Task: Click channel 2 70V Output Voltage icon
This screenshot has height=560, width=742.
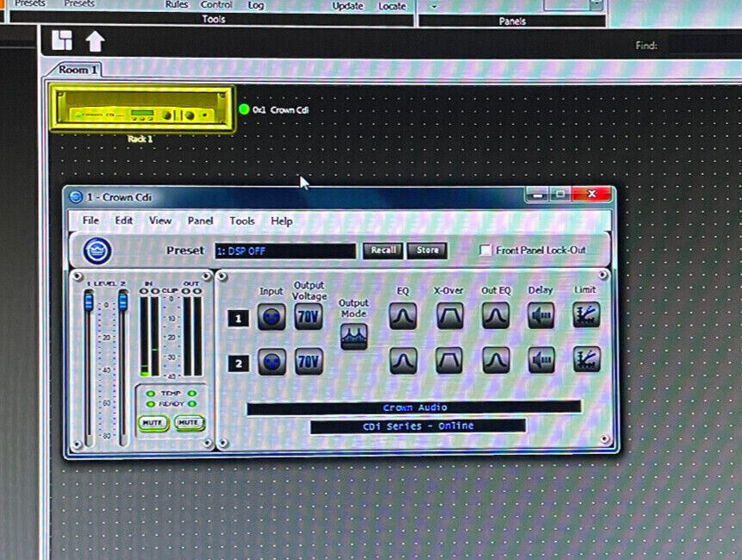Action: point(309,362)
